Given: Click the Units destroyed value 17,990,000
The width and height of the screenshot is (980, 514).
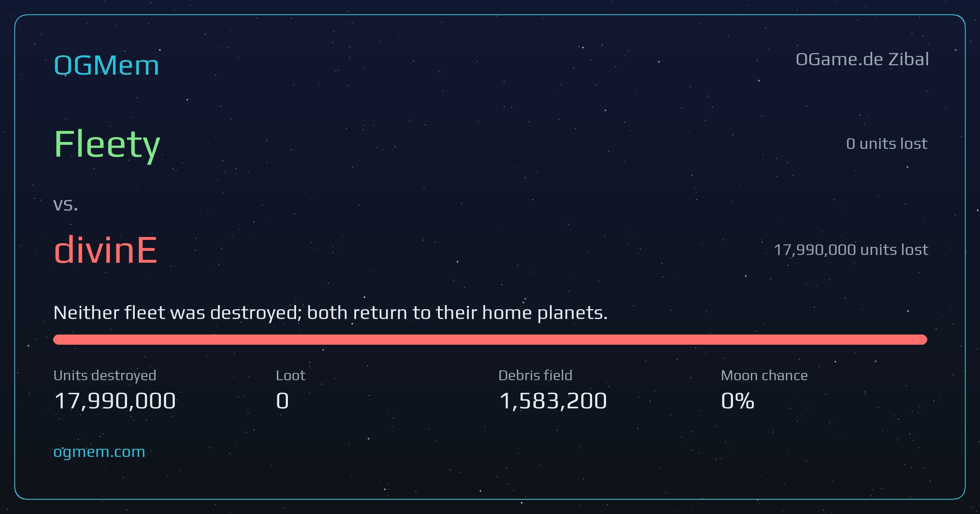Looking at the screenshot, I should (x=115, y=401).
